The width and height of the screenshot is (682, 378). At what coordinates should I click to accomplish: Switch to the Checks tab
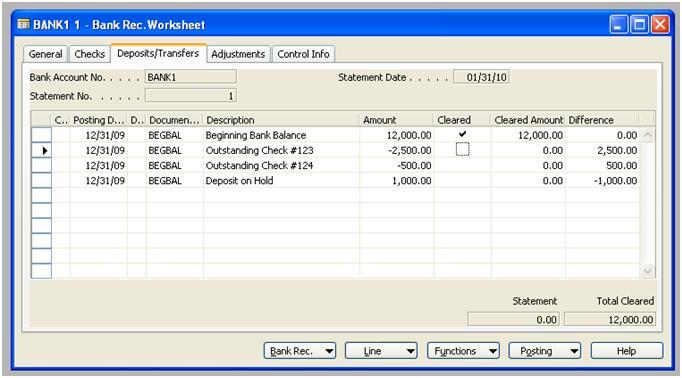point(90,54)
